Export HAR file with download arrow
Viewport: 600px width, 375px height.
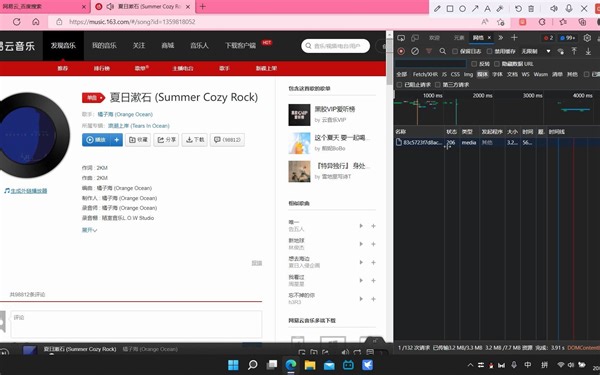pyautogui.click(x=588, y=51)
